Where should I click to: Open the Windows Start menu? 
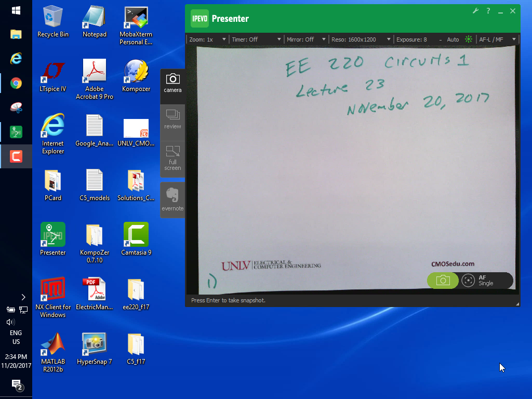coord(16,11)
